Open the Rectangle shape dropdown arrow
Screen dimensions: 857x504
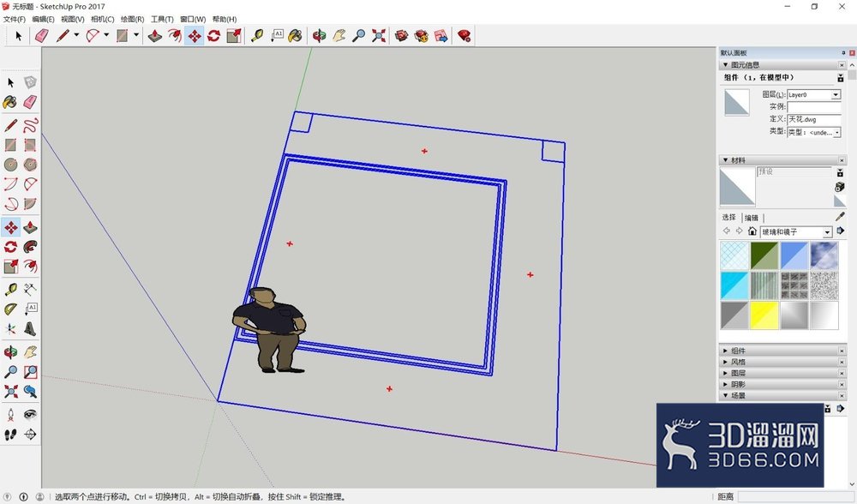pyautogui.click(x=136, y=35)
